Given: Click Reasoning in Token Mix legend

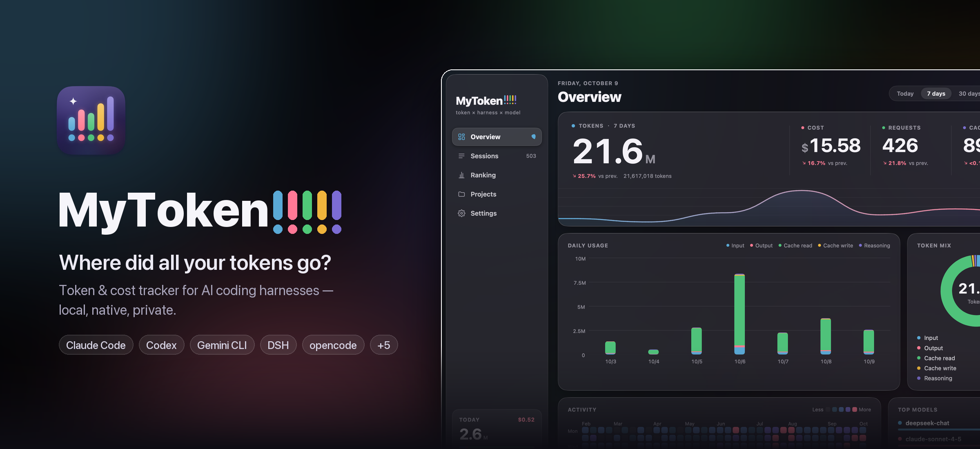Looking at the screenshot, I should 934,378.
